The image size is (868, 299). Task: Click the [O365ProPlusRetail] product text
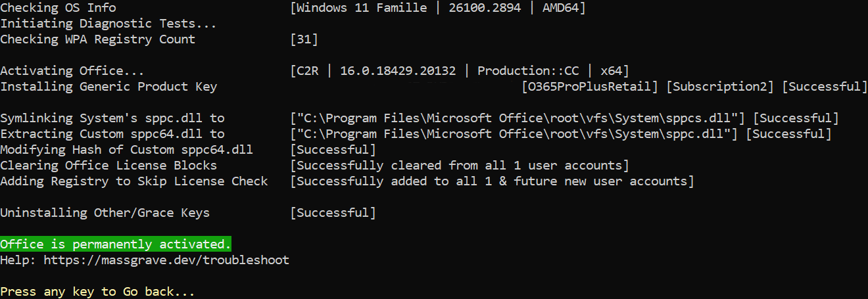[590, 87]
